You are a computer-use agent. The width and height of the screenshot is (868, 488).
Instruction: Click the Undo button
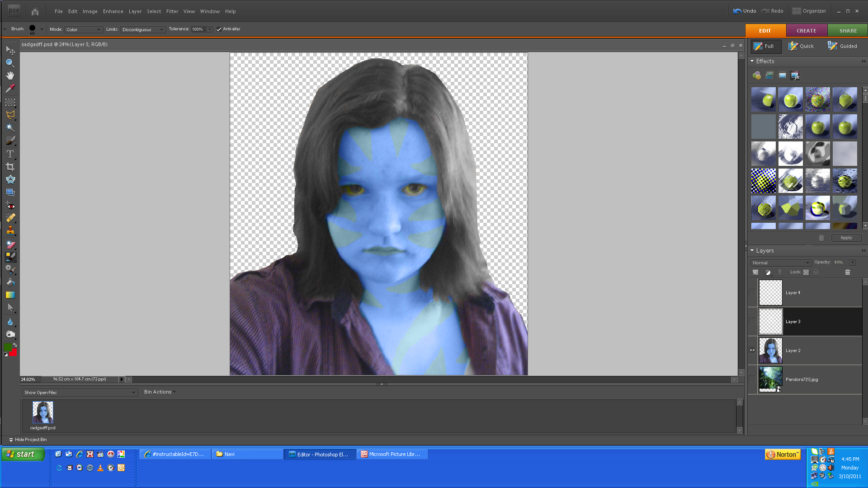point(745,11)
